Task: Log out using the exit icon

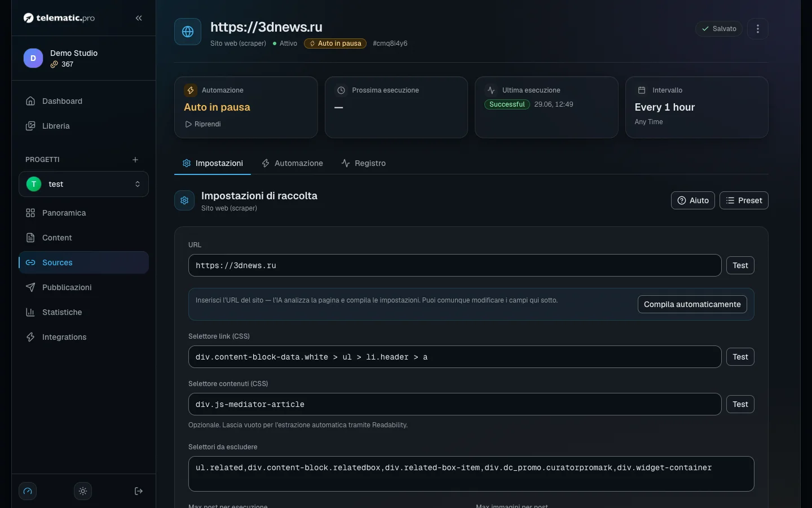Action: click(139, 491)
